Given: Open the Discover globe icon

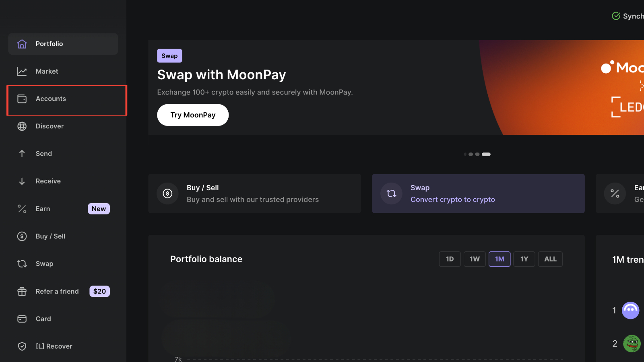Looking at the screenshot, I should point(22,126).
